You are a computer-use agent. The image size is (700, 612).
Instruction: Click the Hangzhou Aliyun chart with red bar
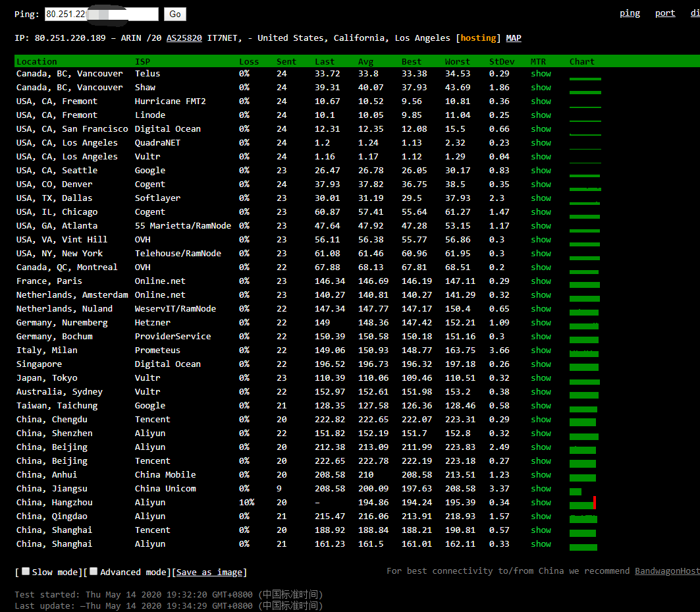coord(583,504)
